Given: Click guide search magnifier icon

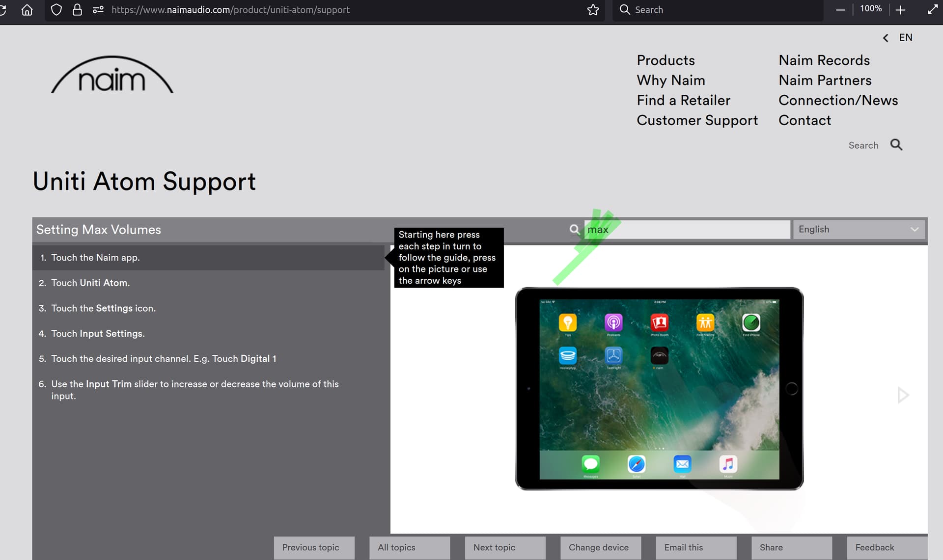Looking at the screenshot, I should pyautogui.click(x=574, y=229).
